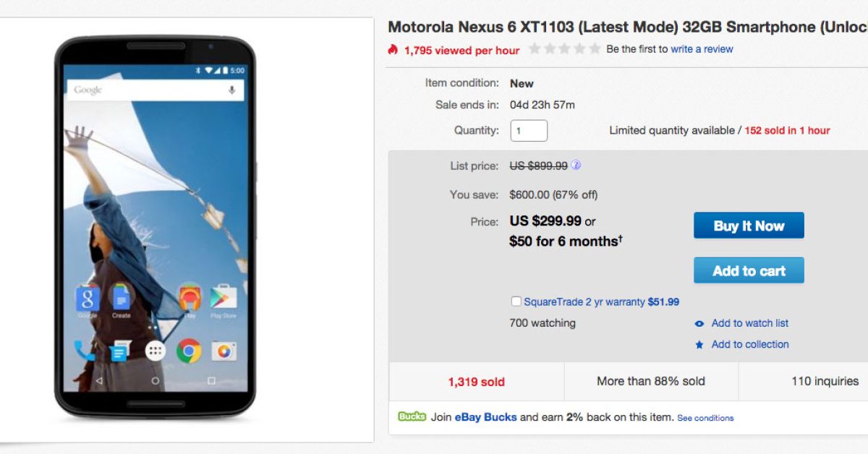Click the flame icon next to views per hour

coord(393,50)
